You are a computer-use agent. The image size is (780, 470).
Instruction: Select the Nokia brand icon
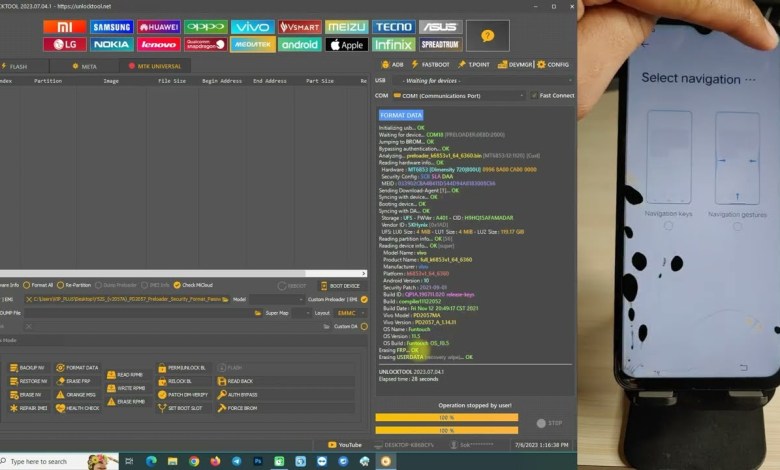point(111,45)
